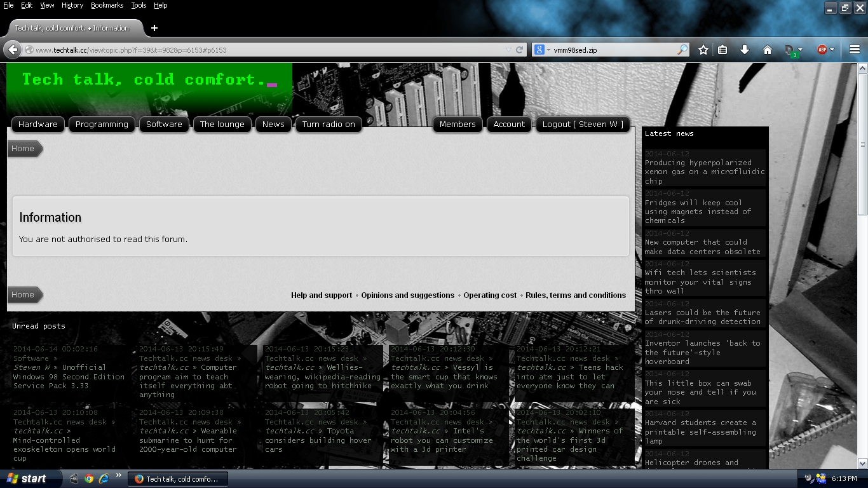868x488 pixels.
Task: Go back with the browser back arrow
Action: (13, 50)
